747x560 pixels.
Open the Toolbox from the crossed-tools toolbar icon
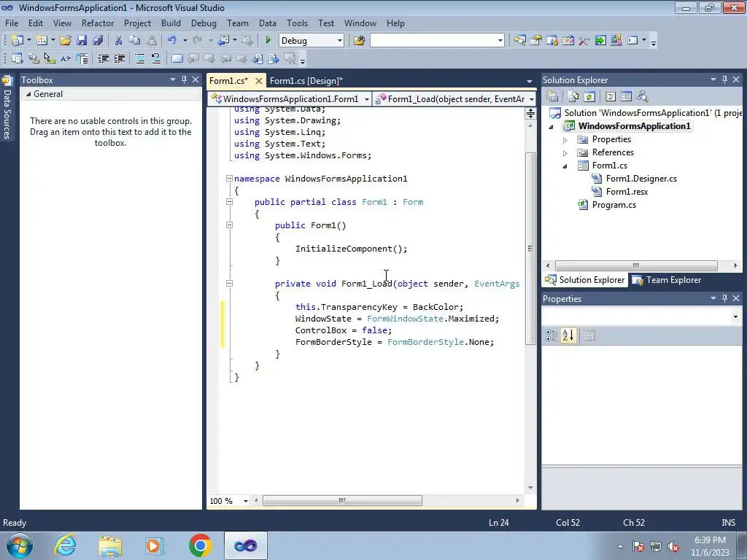pyautogui.click(x=584, y=41)
